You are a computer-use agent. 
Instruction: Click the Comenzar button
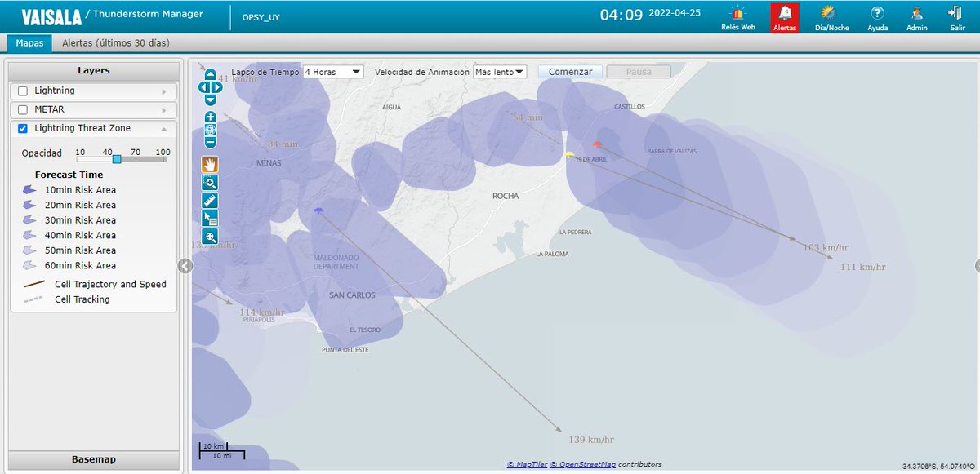[x=570, y=72]
